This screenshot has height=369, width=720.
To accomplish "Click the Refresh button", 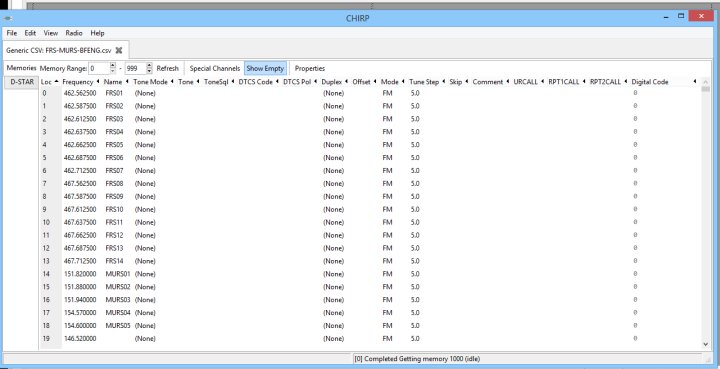I will (168, 68).
